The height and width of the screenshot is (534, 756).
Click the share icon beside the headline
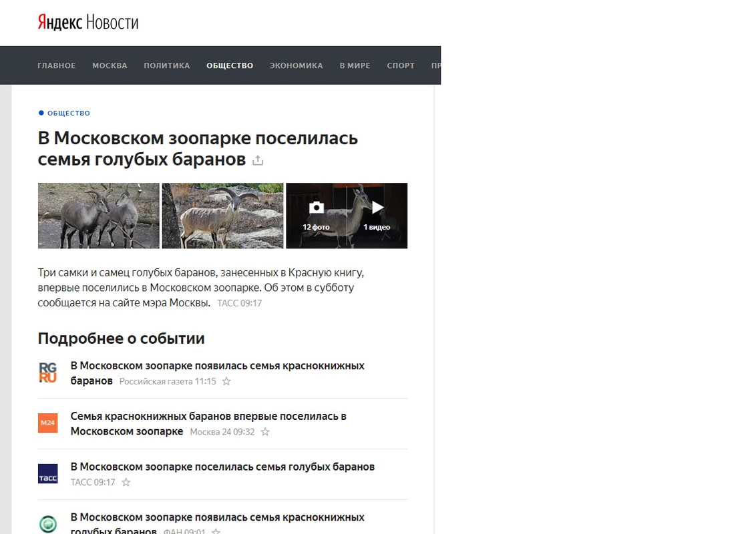click(258, 160)
